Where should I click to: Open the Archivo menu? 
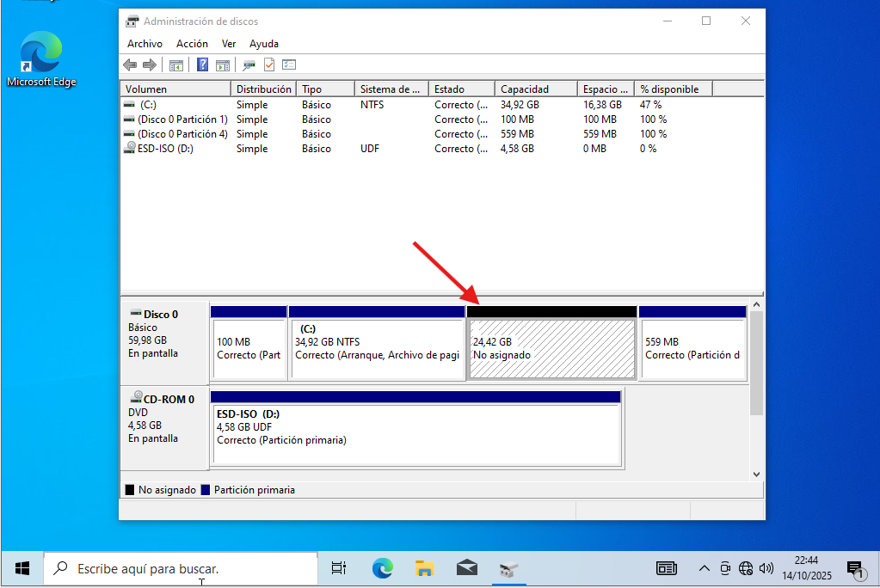coord(145,44)
